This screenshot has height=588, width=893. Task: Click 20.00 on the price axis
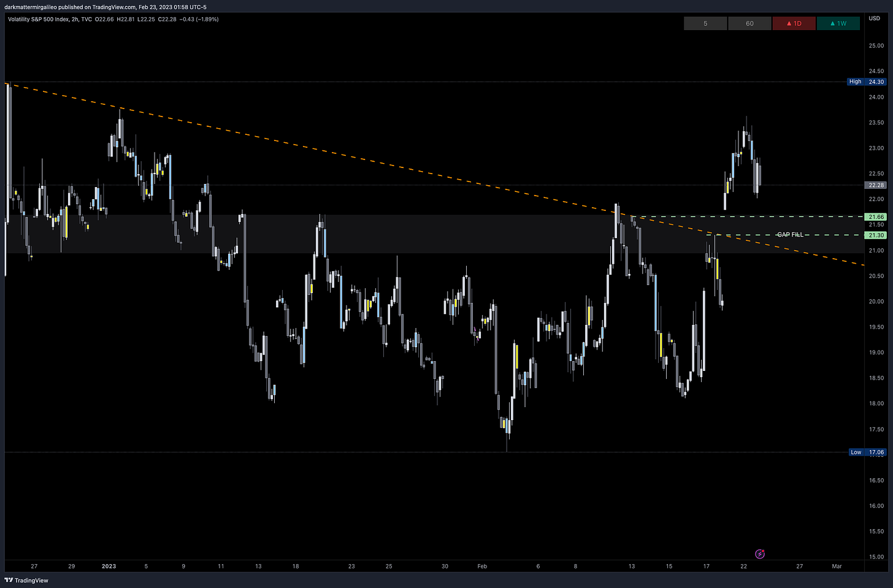876,301
